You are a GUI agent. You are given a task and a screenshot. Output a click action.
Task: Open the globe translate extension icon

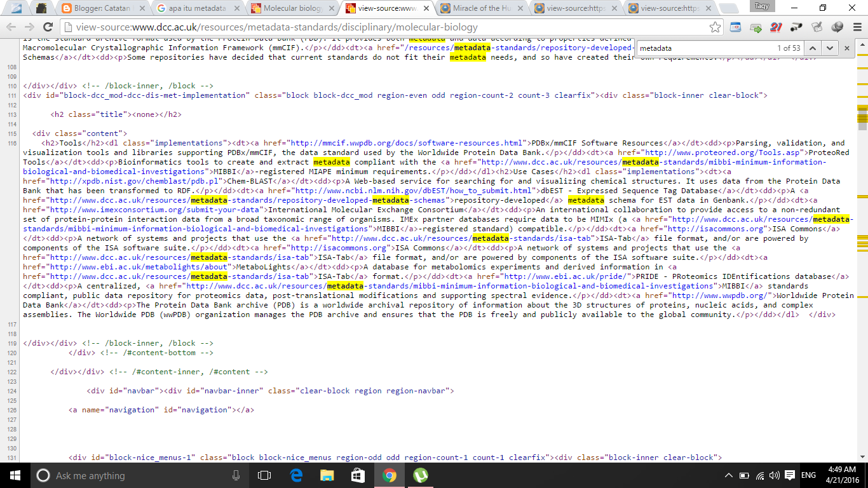pyautogui.click(x=837, y=27)
